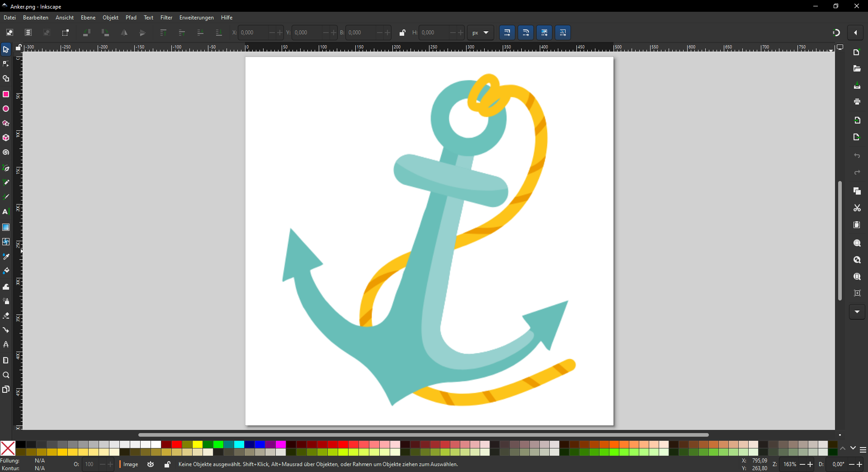Open the Ansicht menu
Screen dimensions: 868x472
click(x=65, y=18)
